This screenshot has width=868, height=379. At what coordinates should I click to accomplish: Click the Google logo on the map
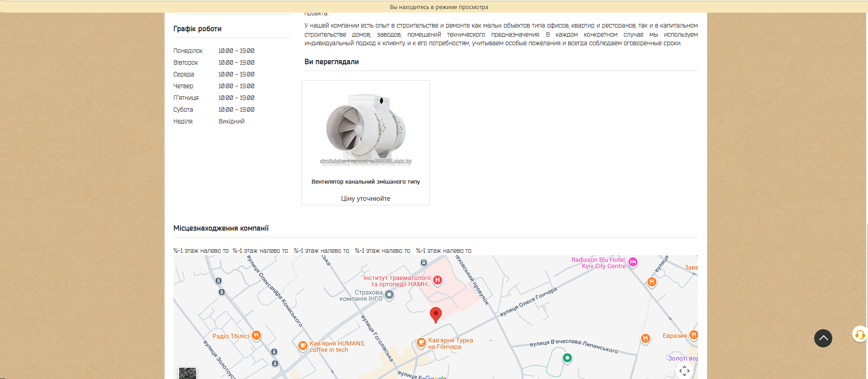[435, 377]
